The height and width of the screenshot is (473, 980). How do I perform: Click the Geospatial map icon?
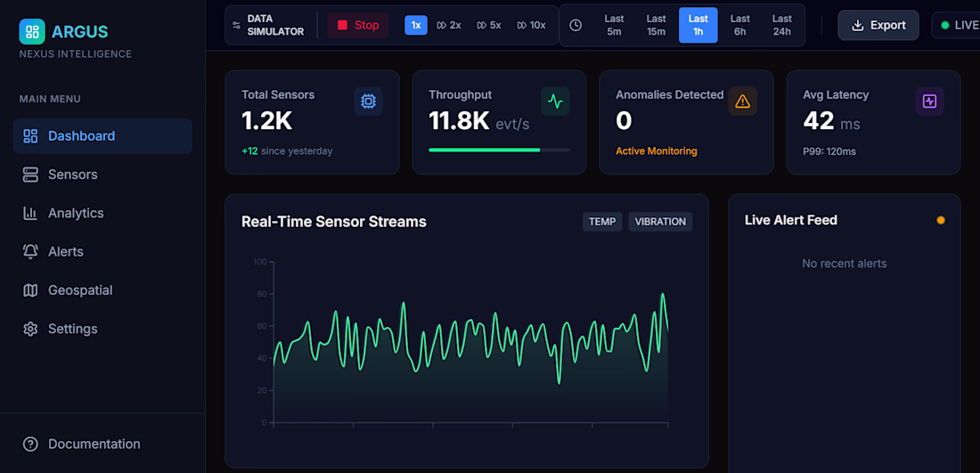point(30,290)
